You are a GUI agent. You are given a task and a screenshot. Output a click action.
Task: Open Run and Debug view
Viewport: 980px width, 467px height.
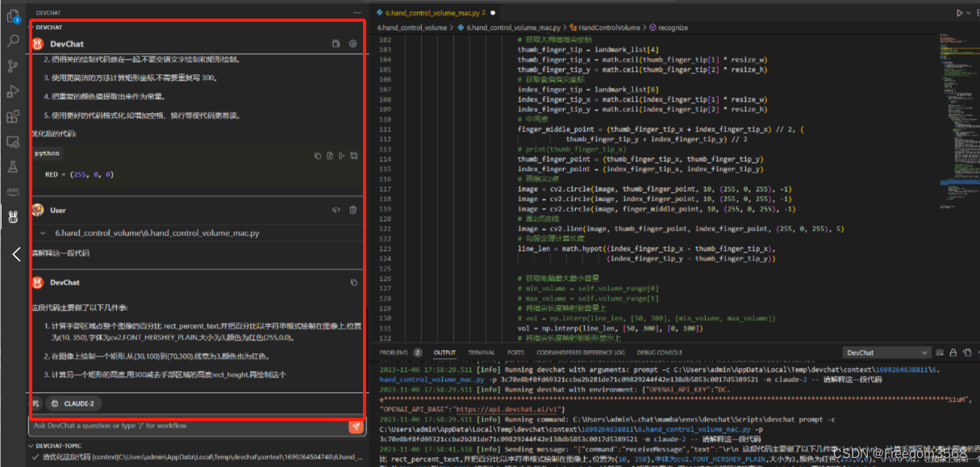pos(13,91)
